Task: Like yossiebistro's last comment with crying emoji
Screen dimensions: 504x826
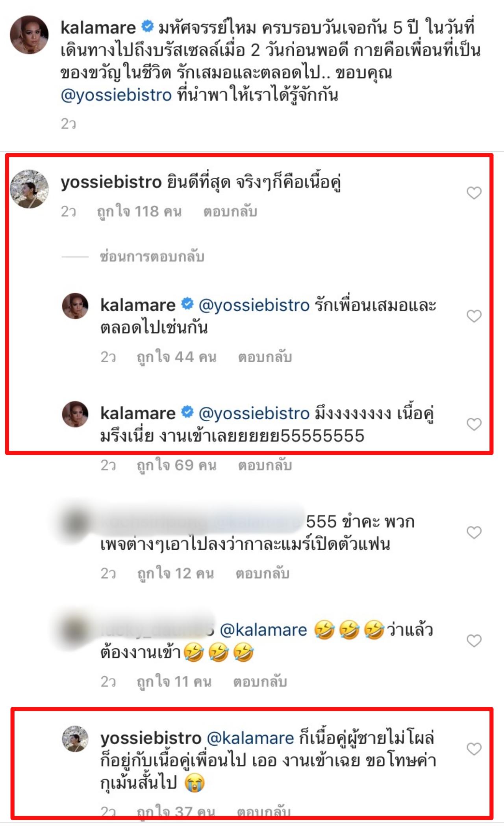Action: [x=474, y=749]
